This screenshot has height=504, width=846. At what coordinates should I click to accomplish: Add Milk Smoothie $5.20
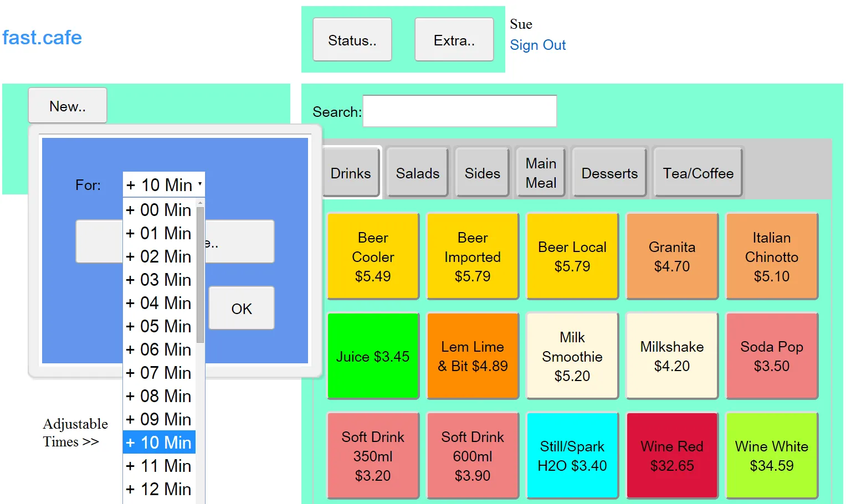point(572,356)
